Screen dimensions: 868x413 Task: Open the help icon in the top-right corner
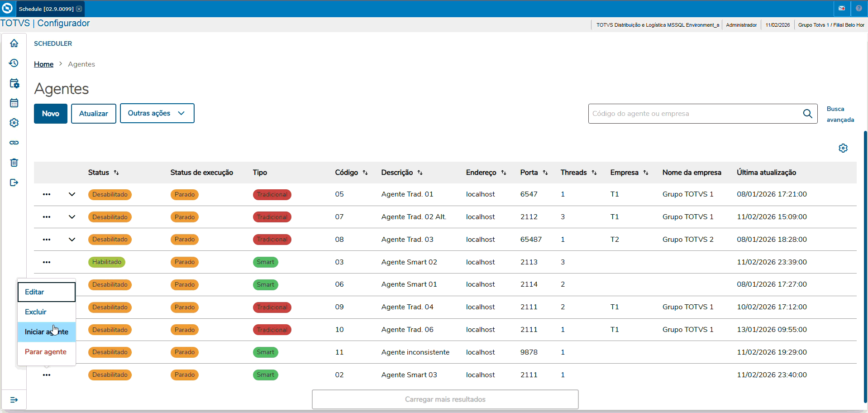(x=859, y=8)
